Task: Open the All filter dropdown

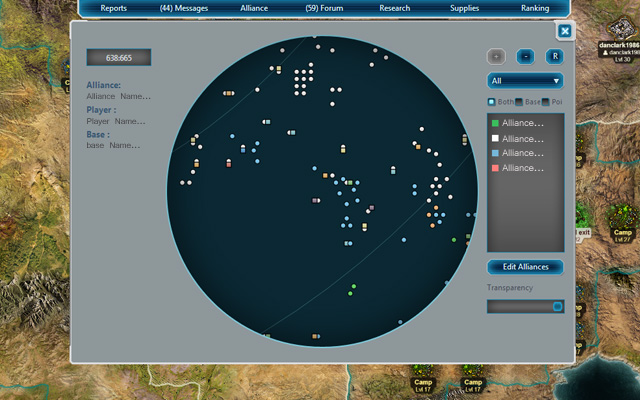Action: 525,81
